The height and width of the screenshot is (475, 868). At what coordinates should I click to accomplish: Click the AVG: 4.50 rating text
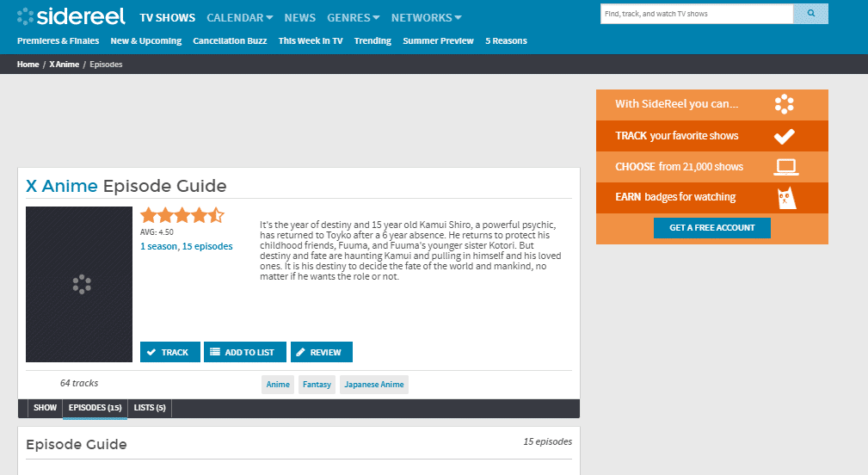[157, 232]
